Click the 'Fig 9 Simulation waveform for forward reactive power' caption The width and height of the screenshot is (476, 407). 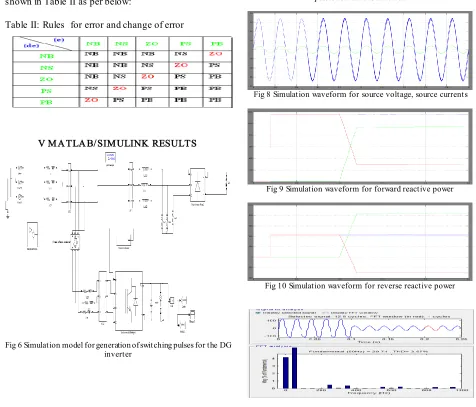(x=360, y=189)
